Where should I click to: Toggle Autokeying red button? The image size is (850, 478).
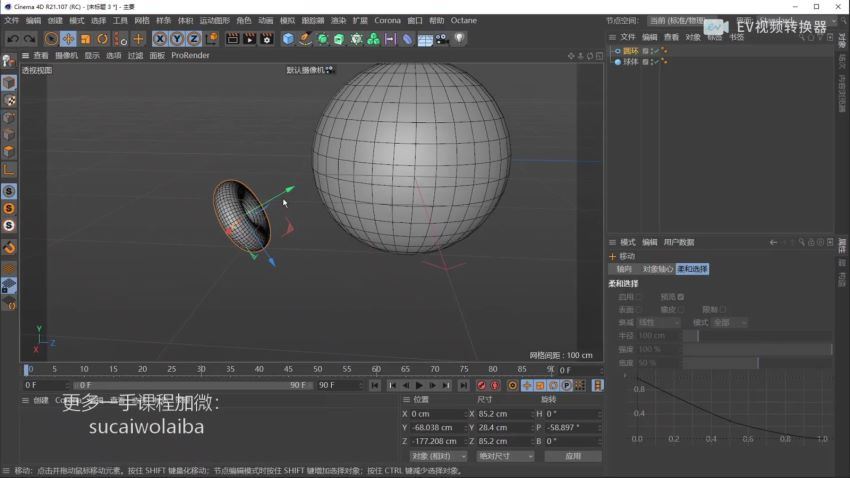[495, 385]
